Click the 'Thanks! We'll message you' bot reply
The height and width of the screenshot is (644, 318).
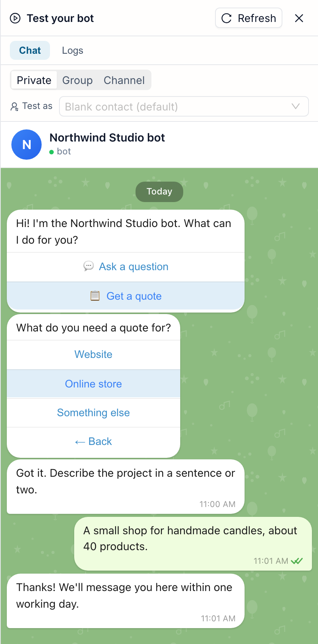pyautogui.click(x=126, y=601)
